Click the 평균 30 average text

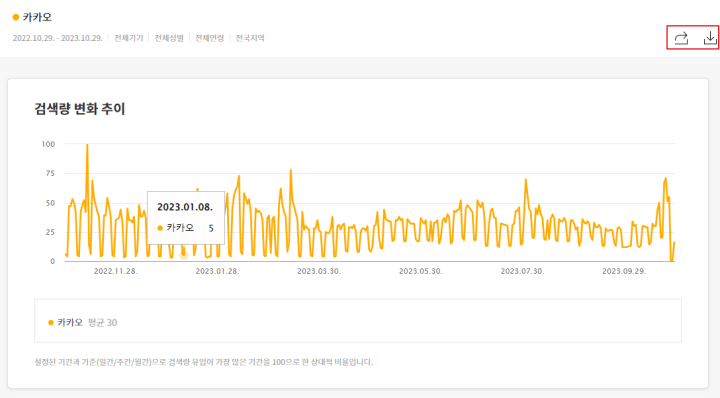pyautogui.click(x=102, y=323)
